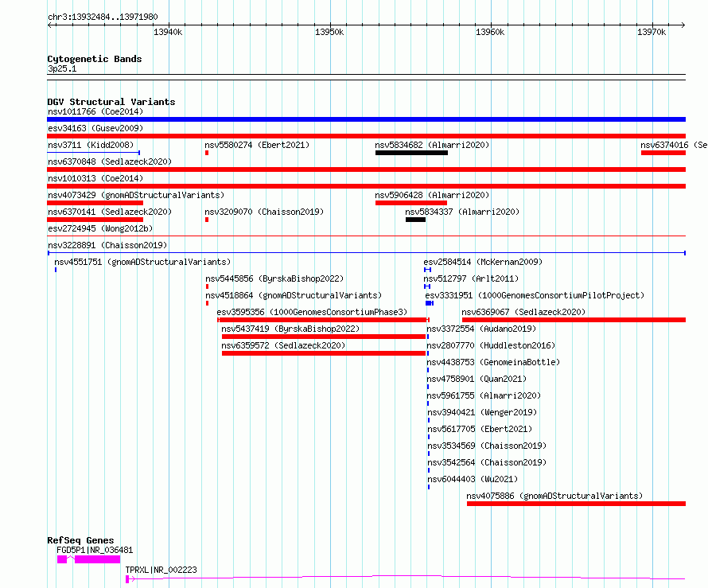Viewport: 708px width, 588px height.
Task: Click the 13960k ruler tick label
Action: (490, 32)
